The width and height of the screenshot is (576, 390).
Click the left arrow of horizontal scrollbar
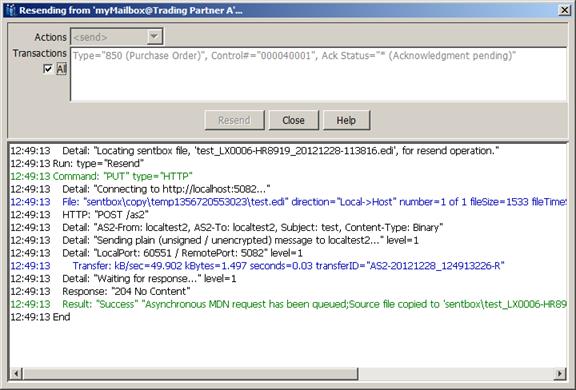16,374
